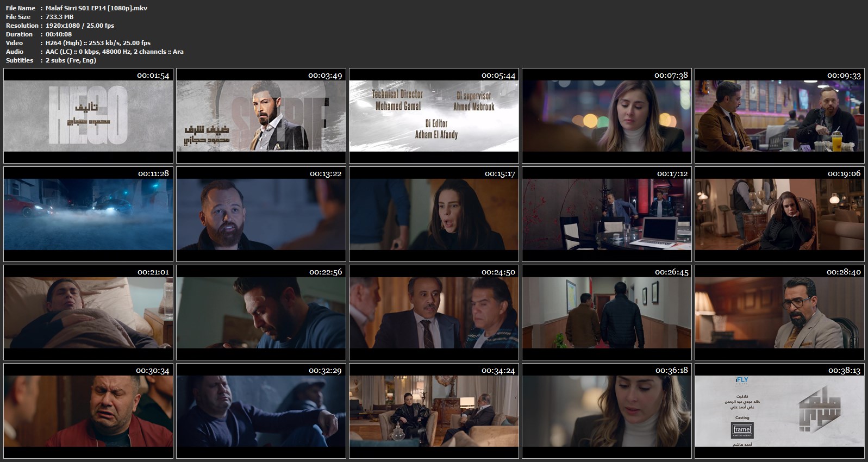The height and width of the screenshot is (462, 868).
Task: Click the resolution value '1920x1080 / 25.00 fps'
Action: click(x=80, y=26)
